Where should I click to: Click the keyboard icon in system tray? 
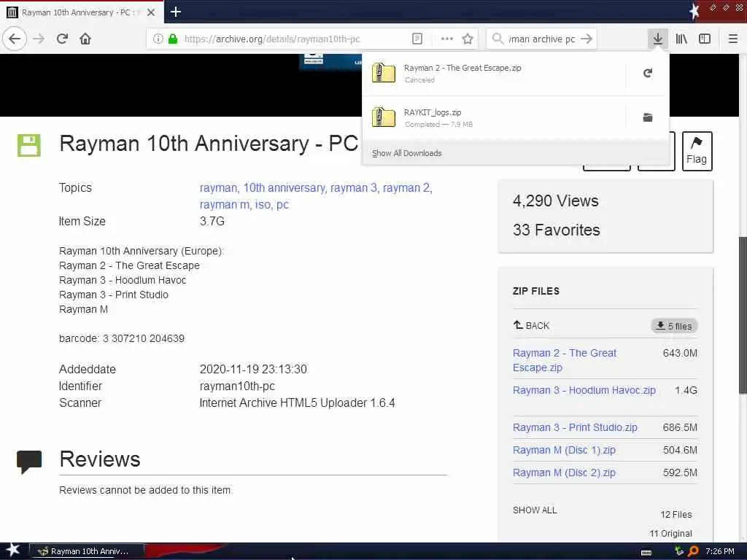click(x=646, y=553)
